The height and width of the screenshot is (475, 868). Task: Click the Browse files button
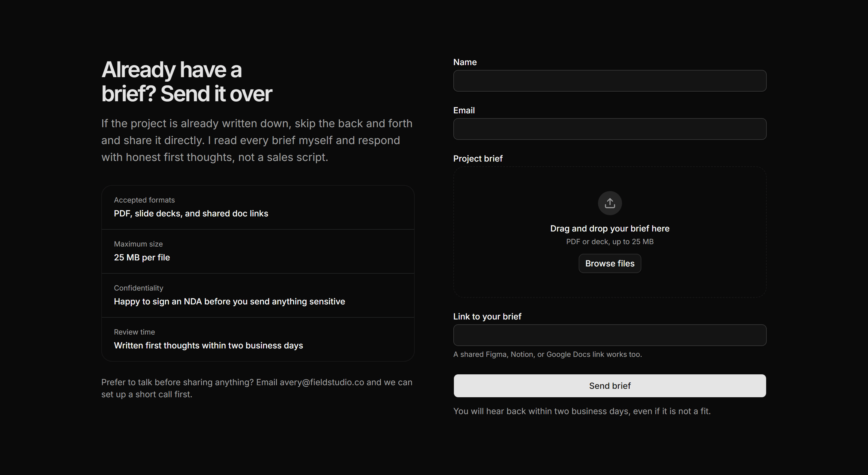click(x=609, y=263)
